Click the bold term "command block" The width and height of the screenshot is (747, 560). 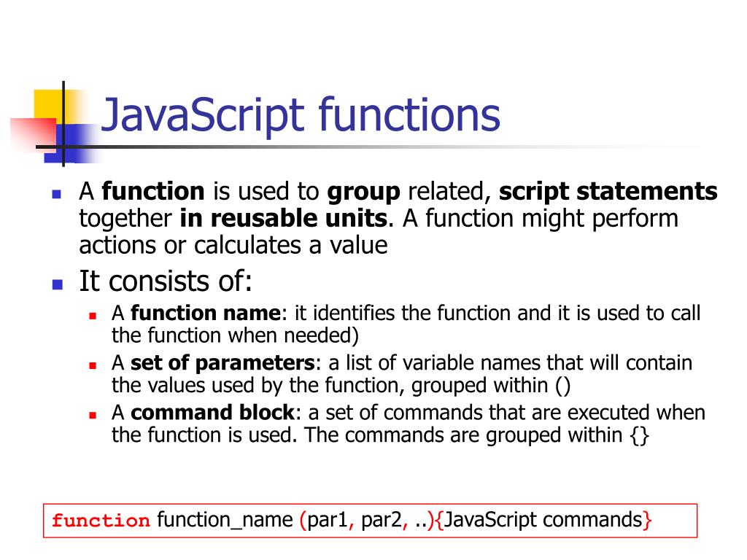pyautogui.click(x=213, y=413)
